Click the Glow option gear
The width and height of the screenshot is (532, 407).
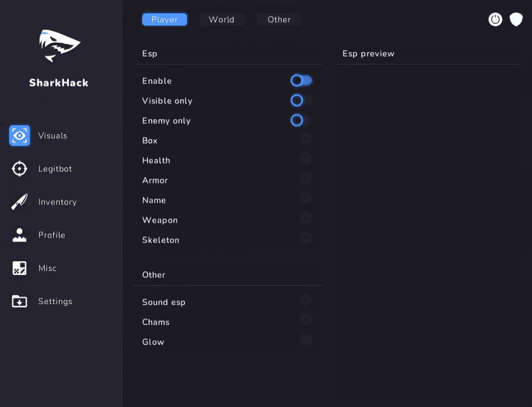tap(305, 340)
